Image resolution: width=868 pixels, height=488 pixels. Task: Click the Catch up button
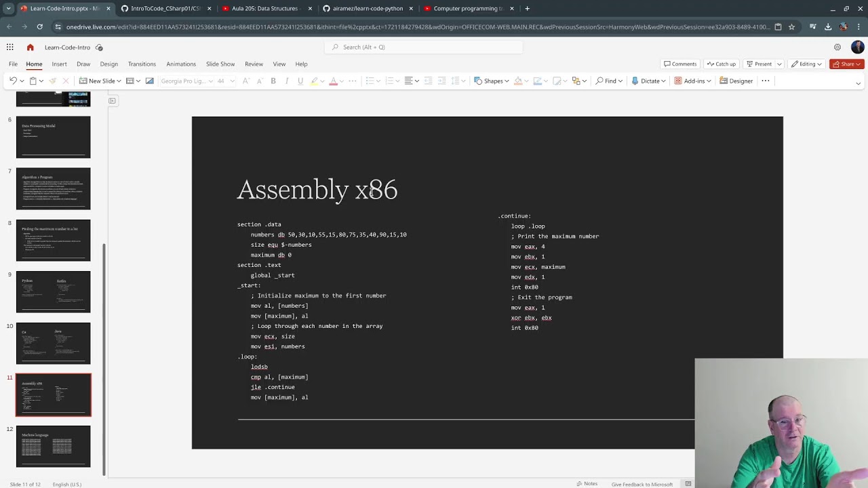(721, 64)
